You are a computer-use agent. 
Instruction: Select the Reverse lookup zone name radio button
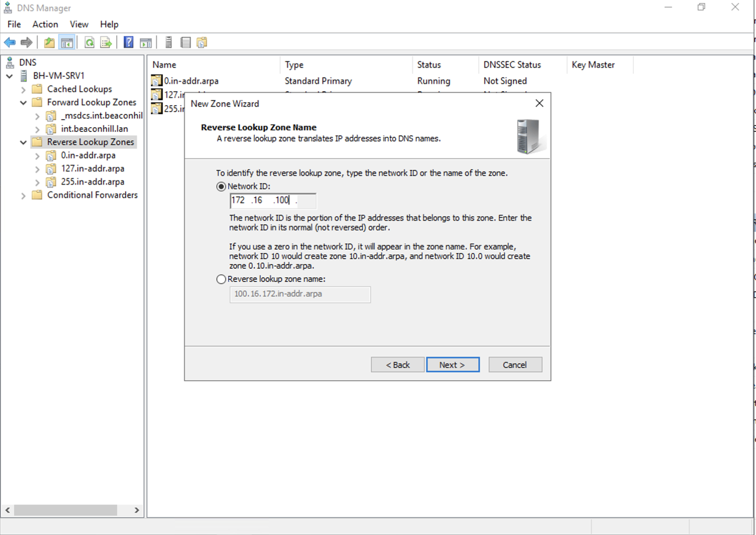(221, 279)
